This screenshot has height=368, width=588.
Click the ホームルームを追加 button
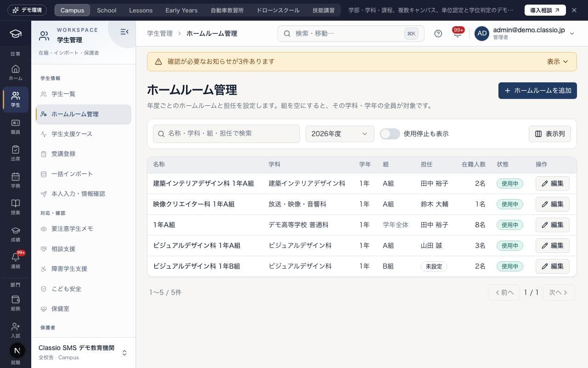pos(537,91)
